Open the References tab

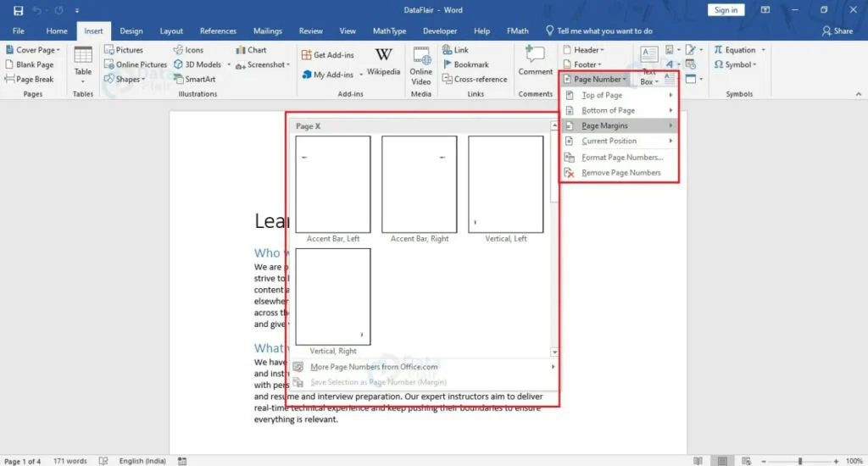218,31
